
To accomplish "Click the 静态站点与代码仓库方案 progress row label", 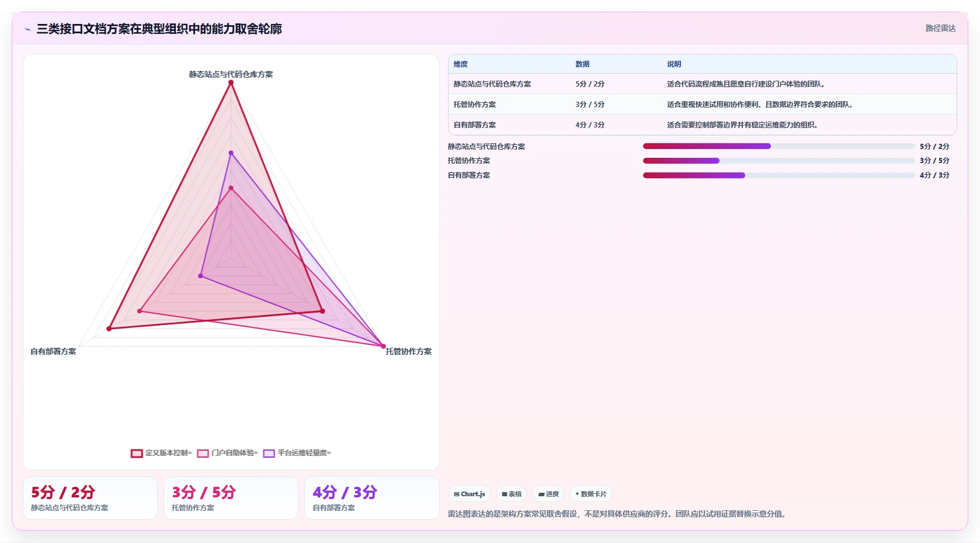I will pyautogui.click(x=486, y=147).
